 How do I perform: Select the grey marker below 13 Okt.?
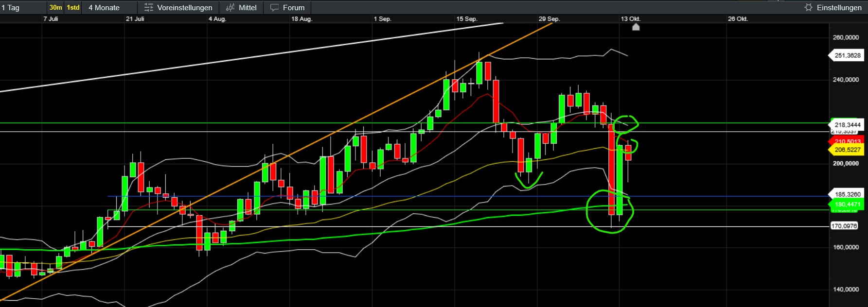[636, 27]
